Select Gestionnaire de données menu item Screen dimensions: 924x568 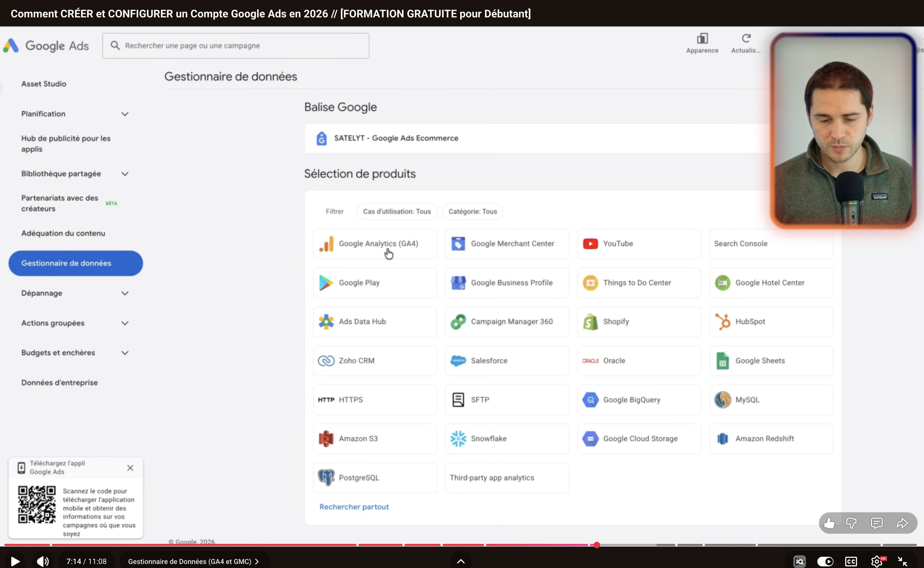point(75,263)
